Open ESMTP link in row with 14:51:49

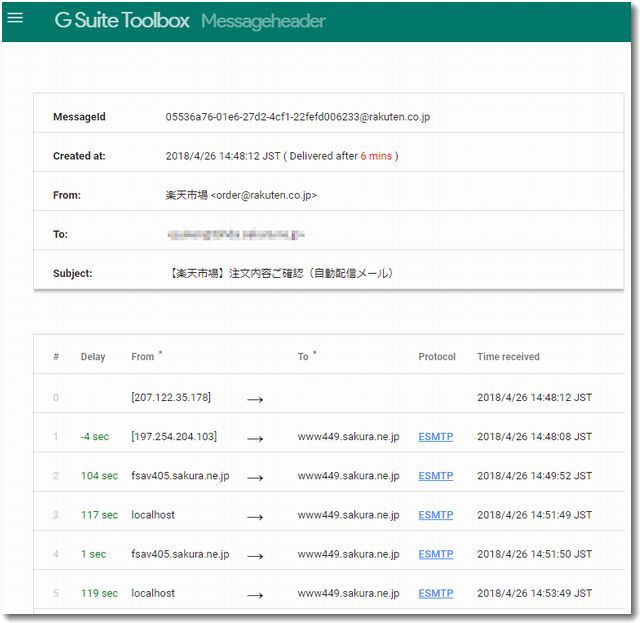(436, 515)
